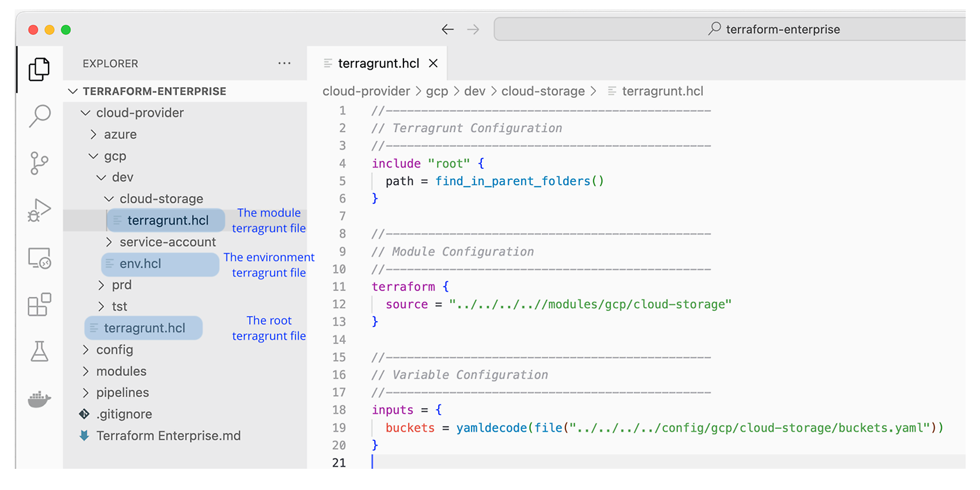
Task: Click the EXPLORER panel title
Action: click(110, 63)
